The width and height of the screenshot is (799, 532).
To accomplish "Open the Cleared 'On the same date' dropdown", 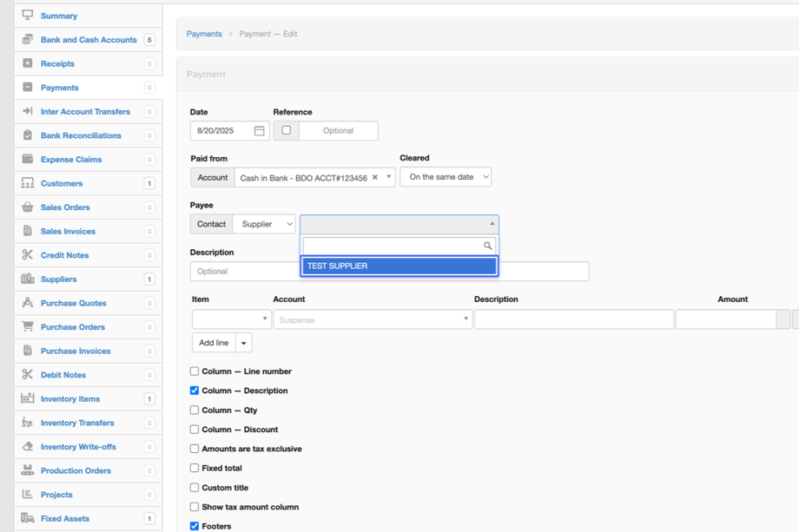I will point(446,177).
